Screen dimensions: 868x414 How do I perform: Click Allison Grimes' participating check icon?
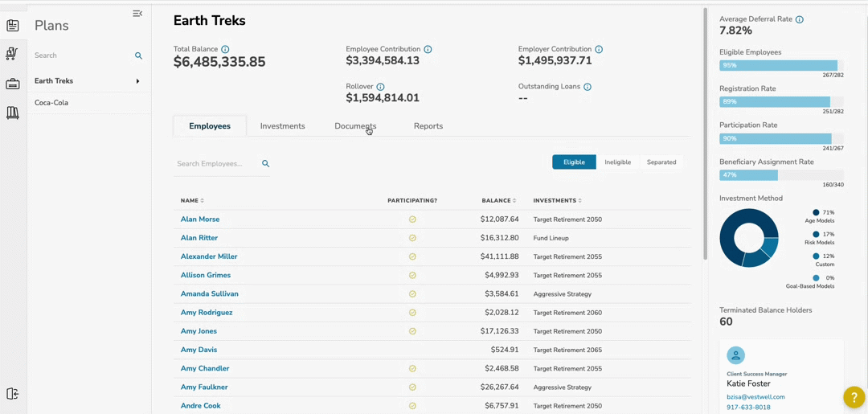click(x=412, y=275)
